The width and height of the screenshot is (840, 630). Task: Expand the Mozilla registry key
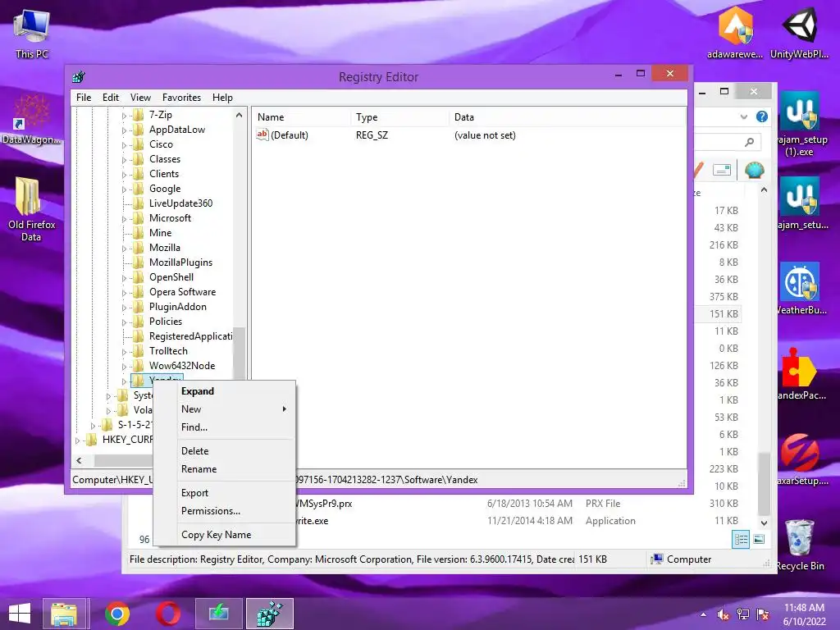125,248
